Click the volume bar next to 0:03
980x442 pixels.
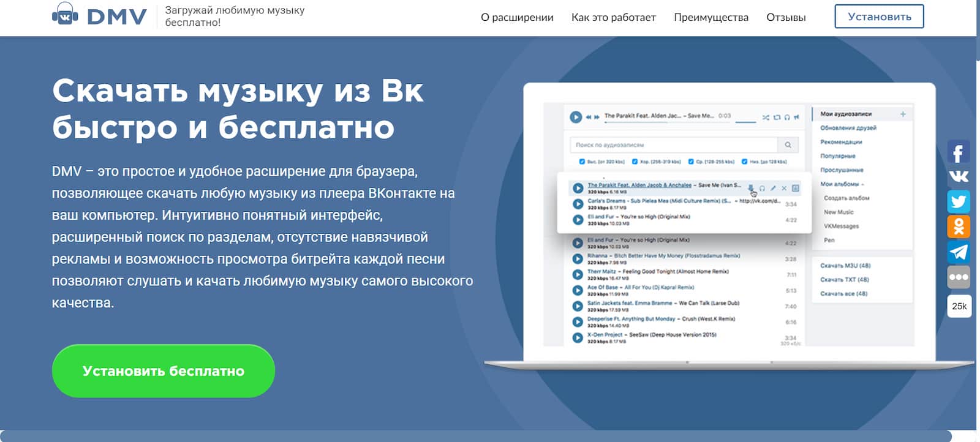tap(745, 122)
